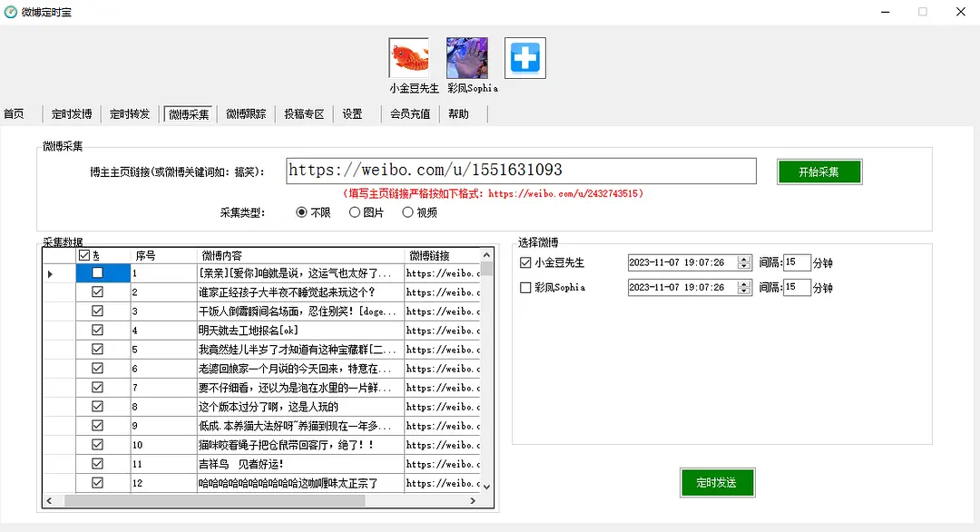Click the cell 哈哈哈哈这咖喱味太正宗了

pyautogui.click(x=300, y=483)
